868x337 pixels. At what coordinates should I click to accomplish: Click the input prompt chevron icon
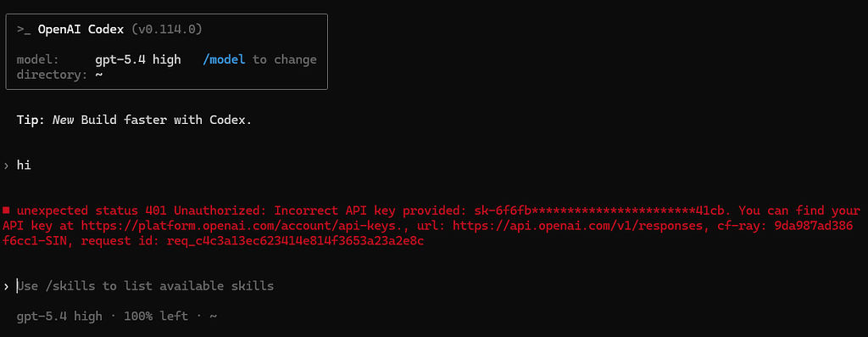coord(6,287)
